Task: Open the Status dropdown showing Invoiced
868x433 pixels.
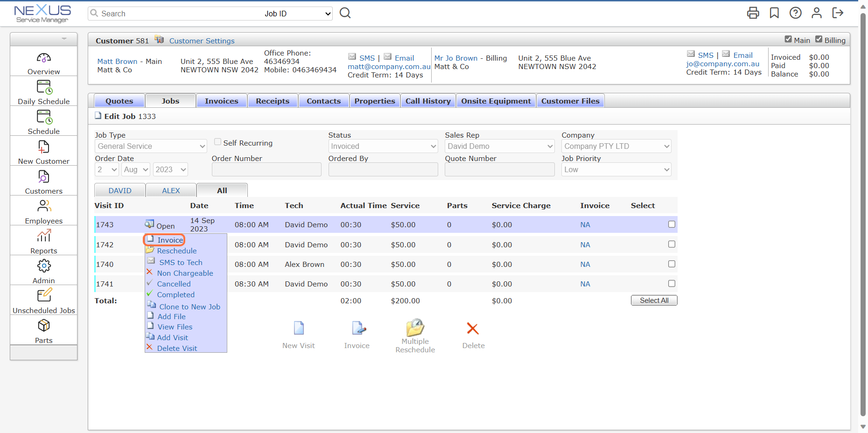Action: (383, 146)
